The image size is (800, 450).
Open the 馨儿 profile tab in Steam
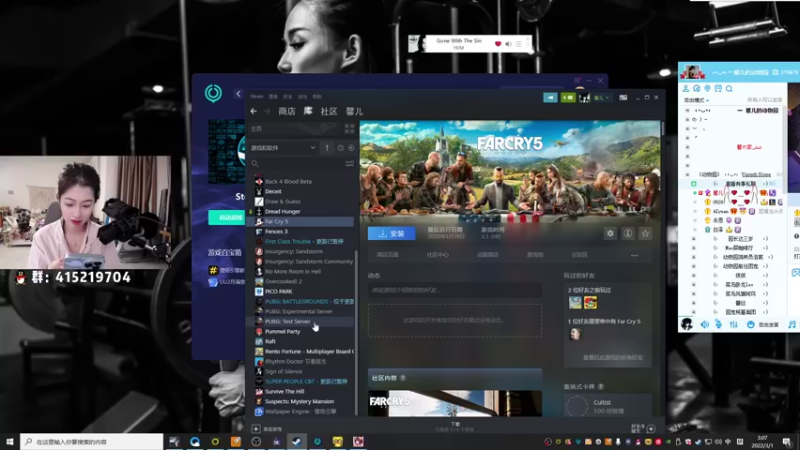point(355,111)
